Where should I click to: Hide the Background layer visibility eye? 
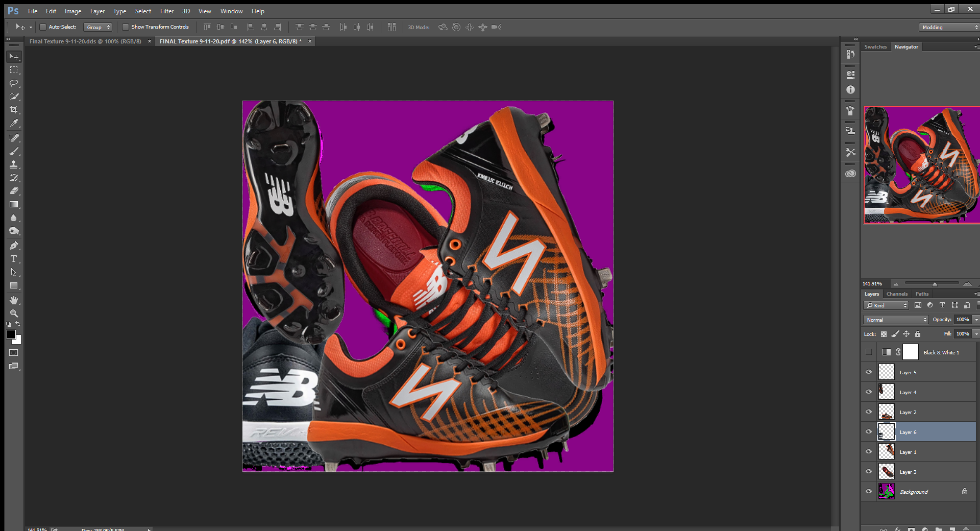(x=869, y=491)
